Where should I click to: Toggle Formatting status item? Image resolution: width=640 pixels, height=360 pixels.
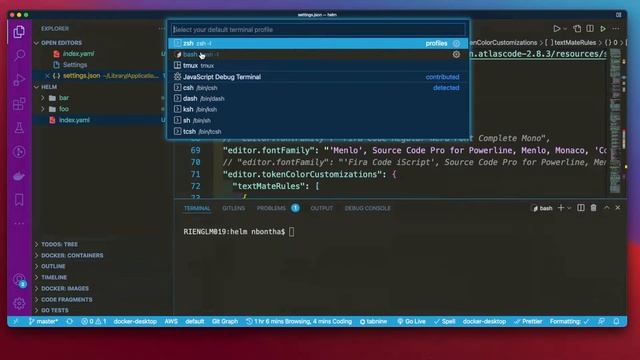569,321
